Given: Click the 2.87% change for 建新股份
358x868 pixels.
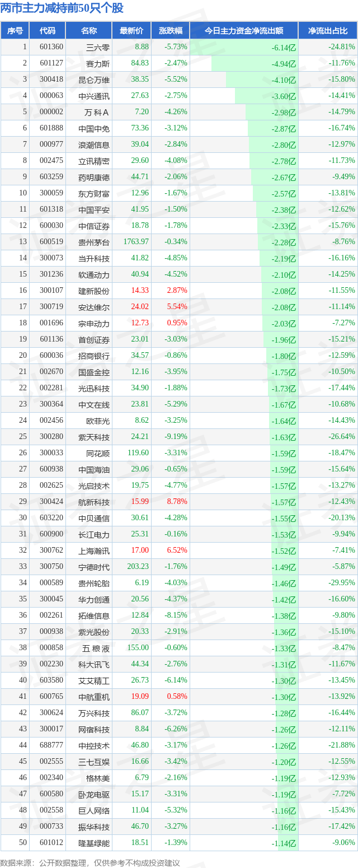Looking at the screenshot, I should 176,291.
